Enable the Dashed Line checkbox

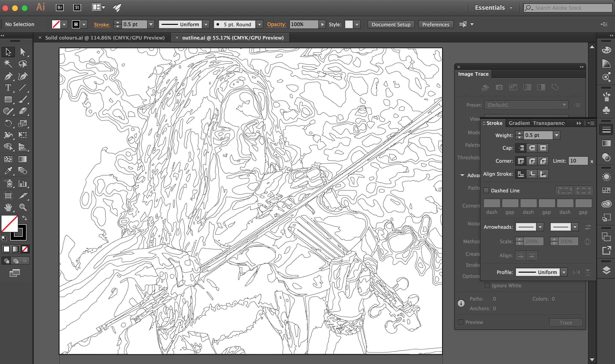click(486, 190)
